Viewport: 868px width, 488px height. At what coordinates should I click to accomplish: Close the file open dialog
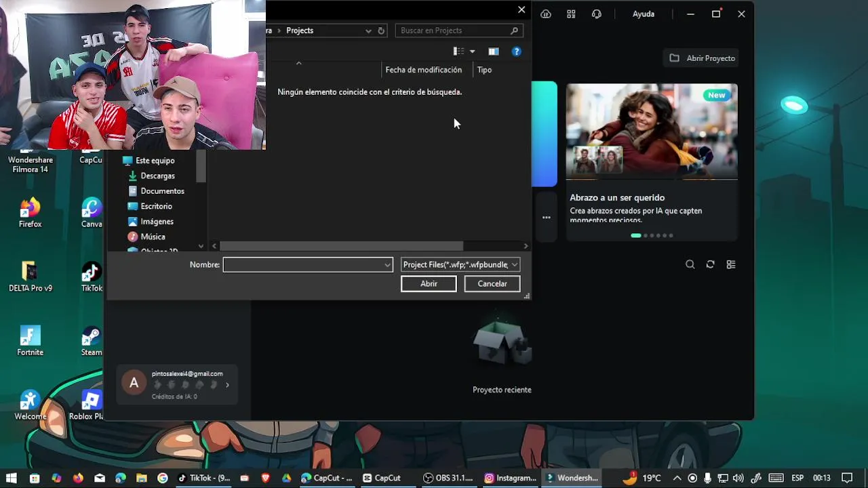[x=521, y=9]
